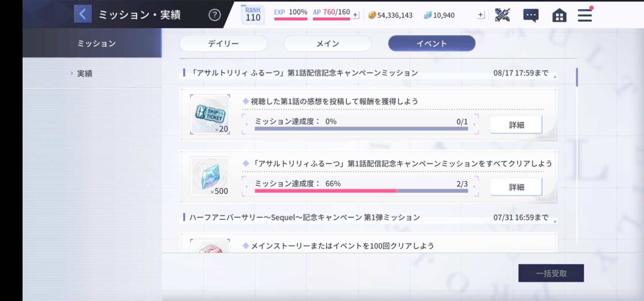Image resolution: width=644 pixels, height=301 pixels.
Task: Click the back arrow button
Action: pos(83,14)
